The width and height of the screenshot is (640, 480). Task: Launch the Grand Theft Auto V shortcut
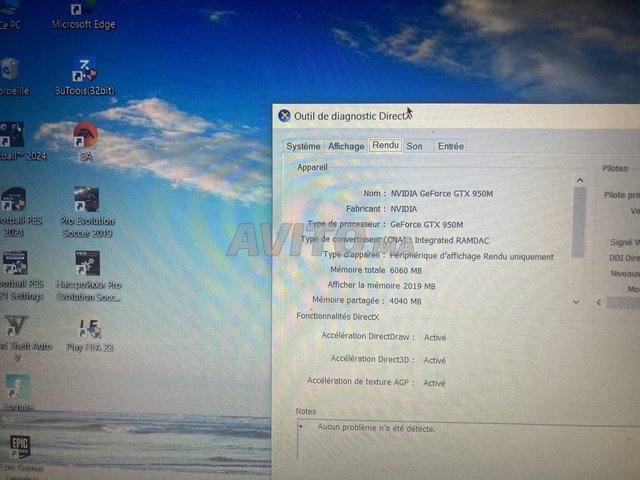(16, 327)
